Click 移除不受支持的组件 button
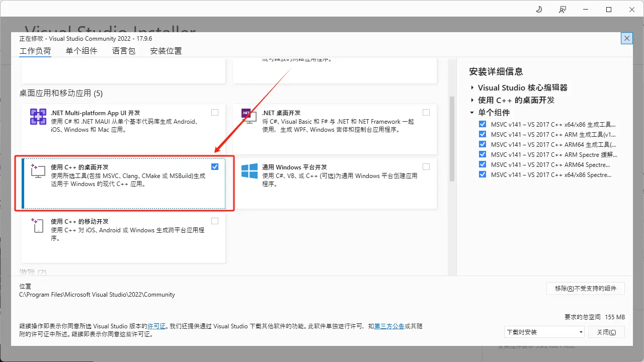The image size is (644, 362). (586, 288)
